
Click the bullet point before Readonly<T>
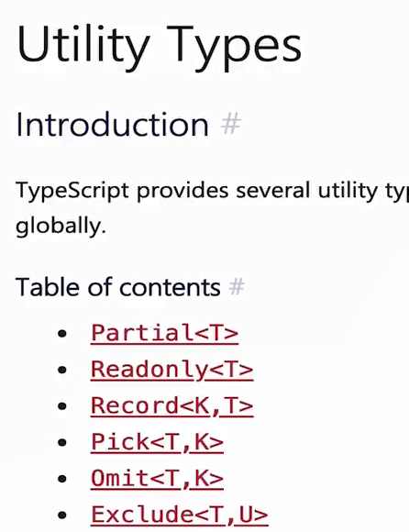(62, 371)
